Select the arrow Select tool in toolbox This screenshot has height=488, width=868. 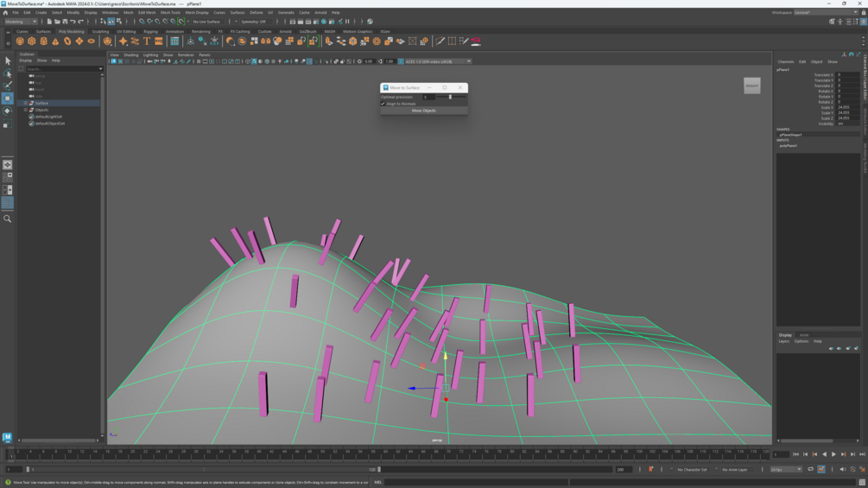point(7,60)
